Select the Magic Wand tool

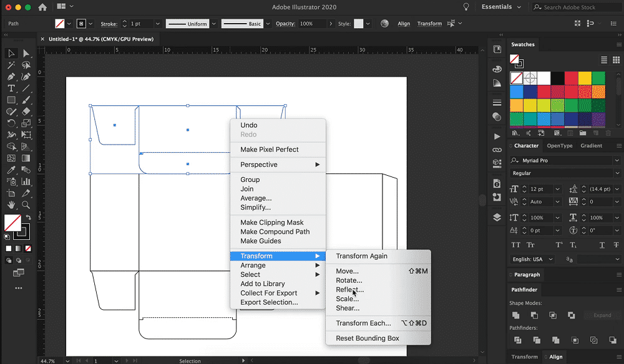click(x=11, y=65)
